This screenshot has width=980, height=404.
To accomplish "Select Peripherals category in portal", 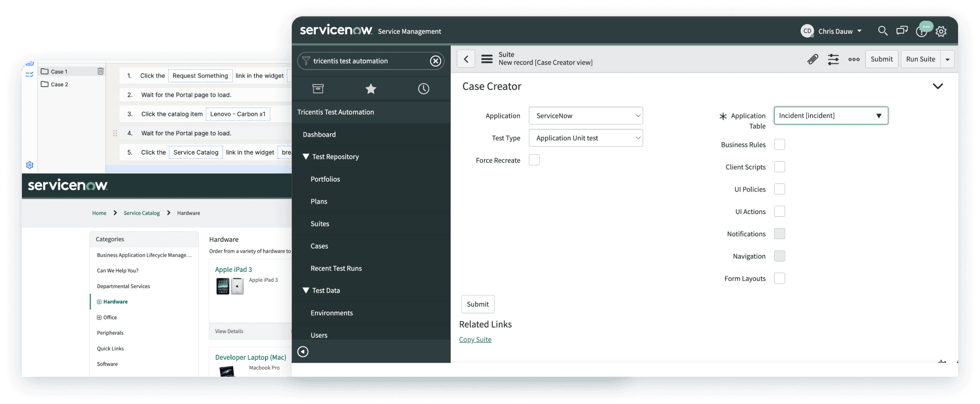I will pos(110,332).
